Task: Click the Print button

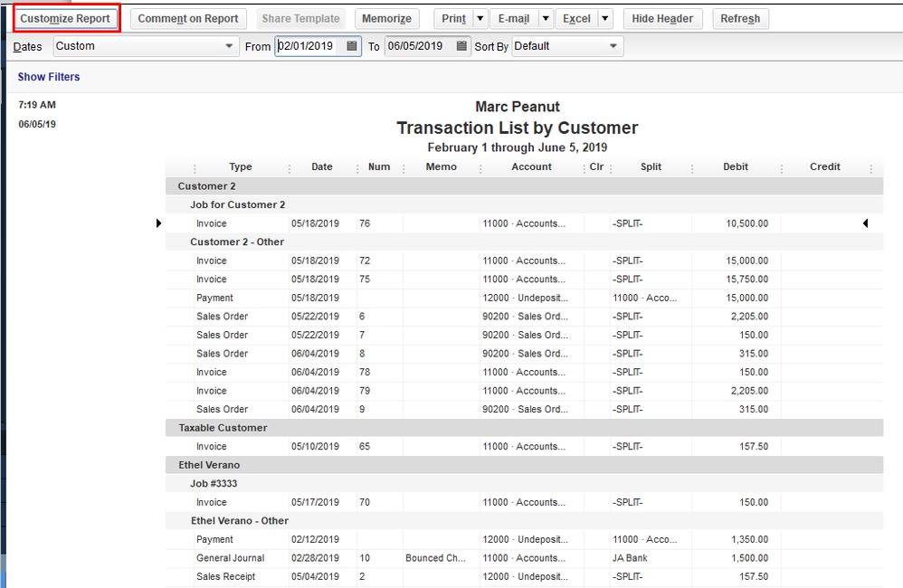Action: click(454, 18)
